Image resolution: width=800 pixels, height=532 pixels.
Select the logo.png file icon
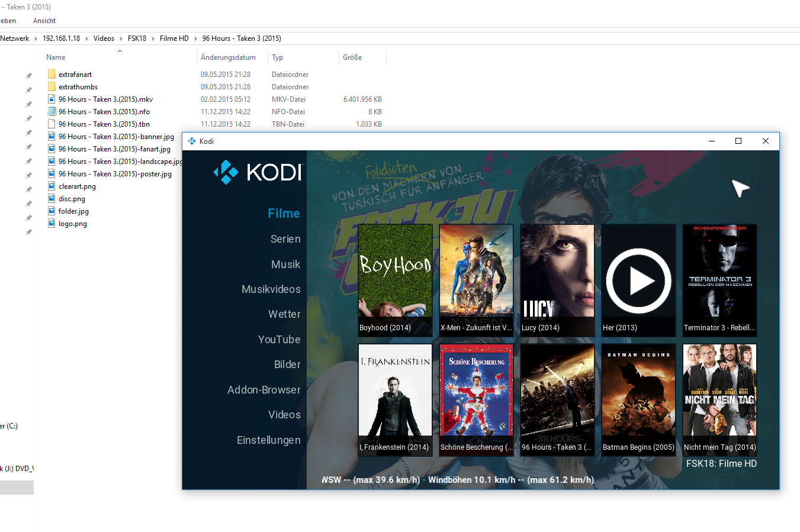pyautogui.click(x=52, y=224)
